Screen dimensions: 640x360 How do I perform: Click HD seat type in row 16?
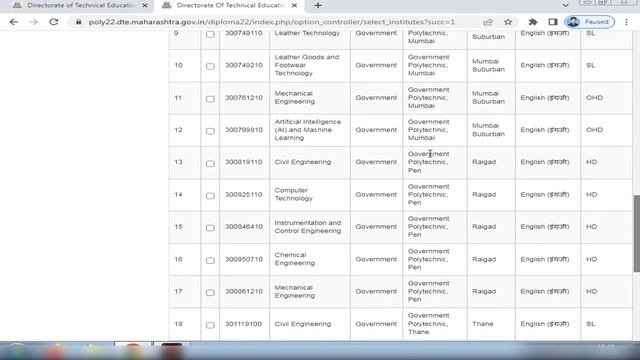click(591, 259)
